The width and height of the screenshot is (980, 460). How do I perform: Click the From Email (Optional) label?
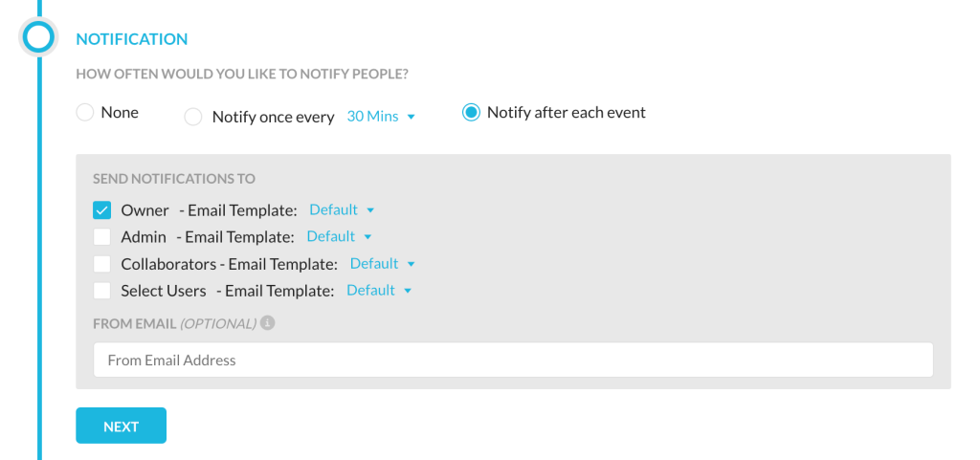[x=174, y=324]
